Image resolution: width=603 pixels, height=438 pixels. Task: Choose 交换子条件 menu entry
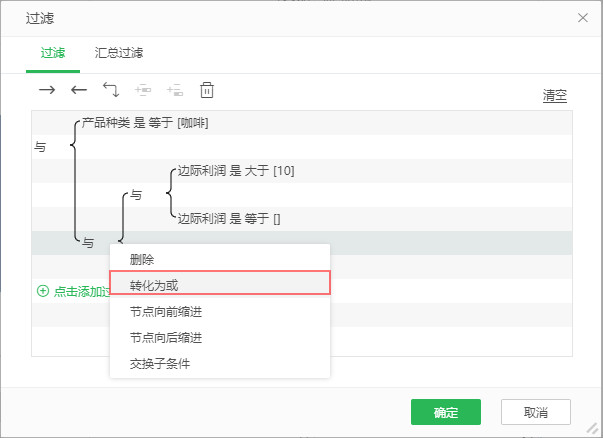coord(220,364)
